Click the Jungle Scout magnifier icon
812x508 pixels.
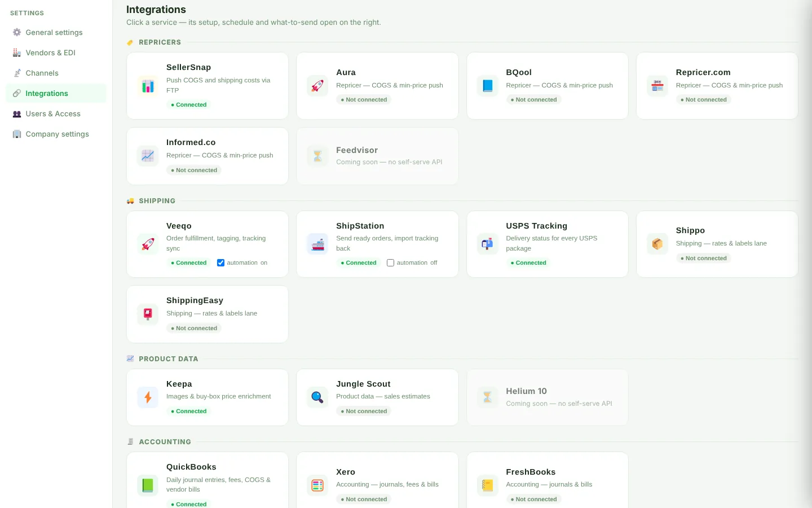pyautogui.click(x=317, y=397)
